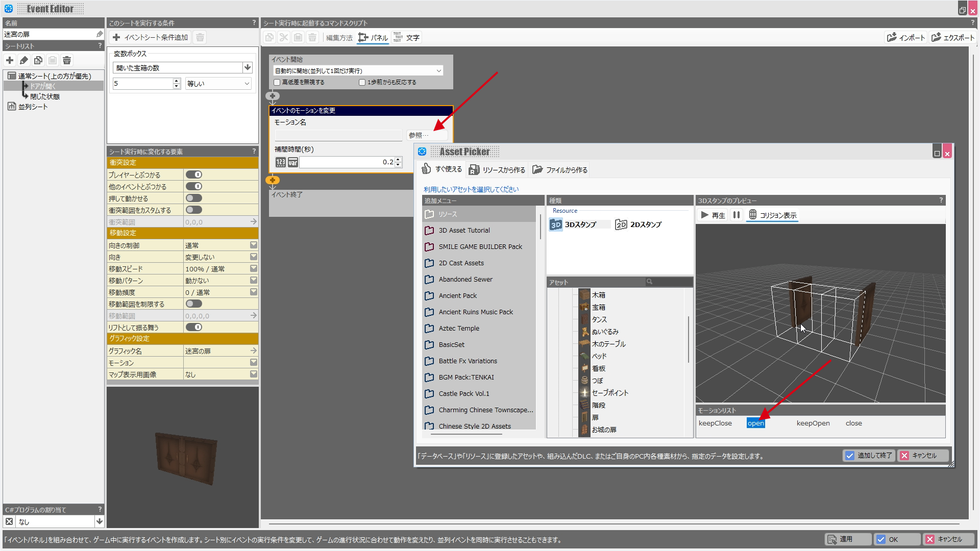The width and height of the screenshot is (980, 551).
Task: Toggle リフトとして振る舞う switch
Action: [194, 327]
